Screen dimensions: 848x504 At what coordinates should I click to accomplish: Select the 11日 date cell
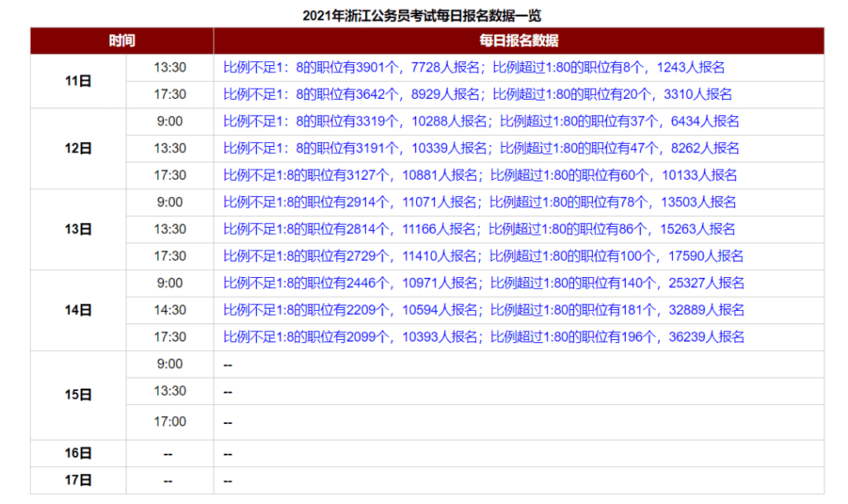coord(79,81)
